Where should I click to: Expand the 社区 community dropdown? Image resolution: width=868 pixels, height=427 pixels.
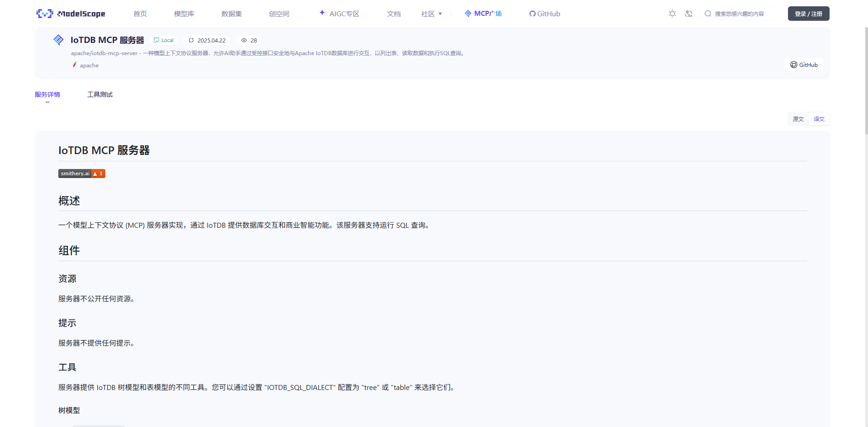(432, 14)
